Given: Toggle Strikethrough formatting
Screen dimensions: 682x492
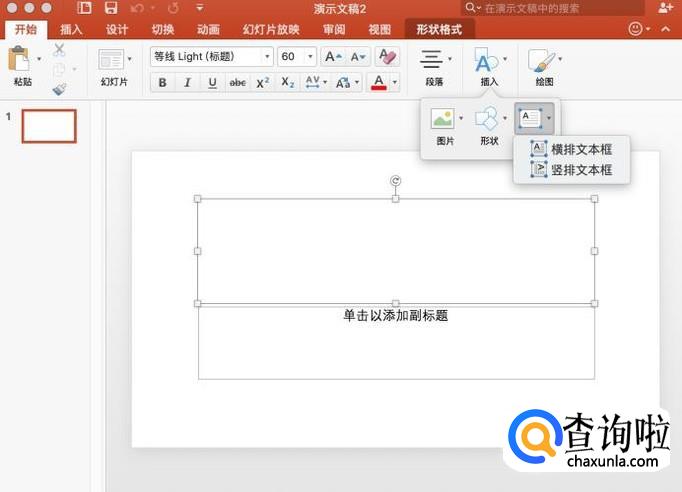Looking at the screenshot, I should pyautogui.click(x=237, y=82).
